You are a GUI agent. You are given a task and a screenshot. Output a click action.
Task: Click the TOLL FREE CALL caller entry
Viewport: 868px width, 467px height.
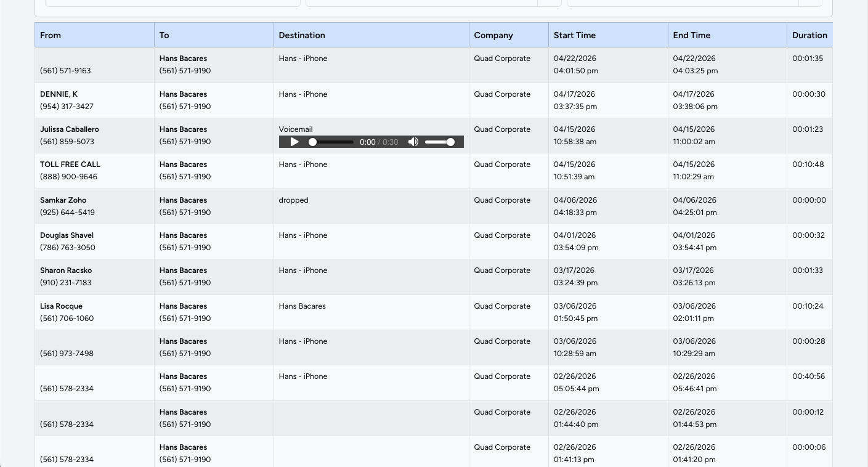(x=70, y=164)
